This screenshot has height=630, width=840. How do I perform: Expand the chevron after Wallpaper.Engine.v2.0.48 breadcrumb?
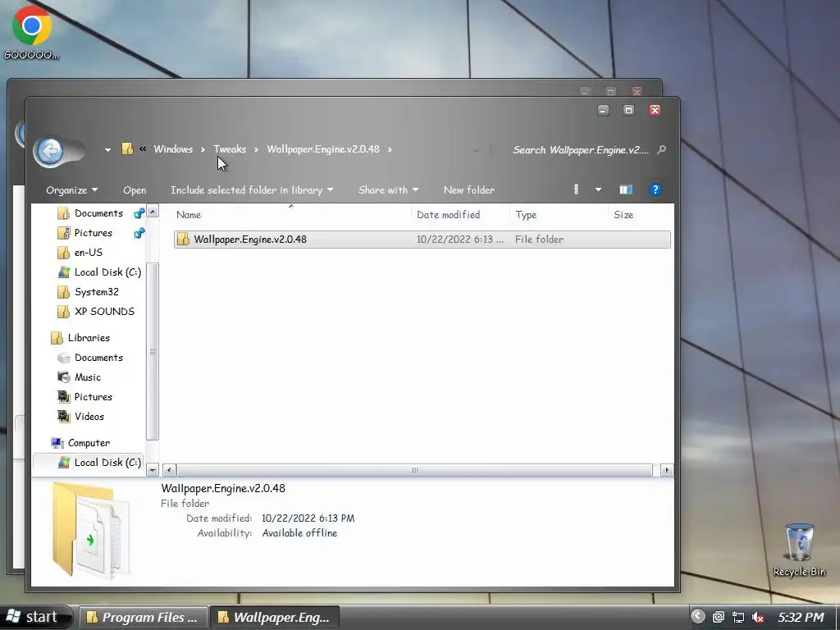click(x=390, y=149)
